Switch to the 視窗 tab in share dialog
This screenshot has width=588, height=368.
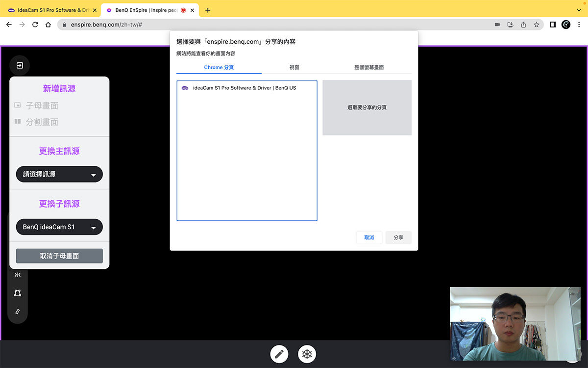point(294,67)
